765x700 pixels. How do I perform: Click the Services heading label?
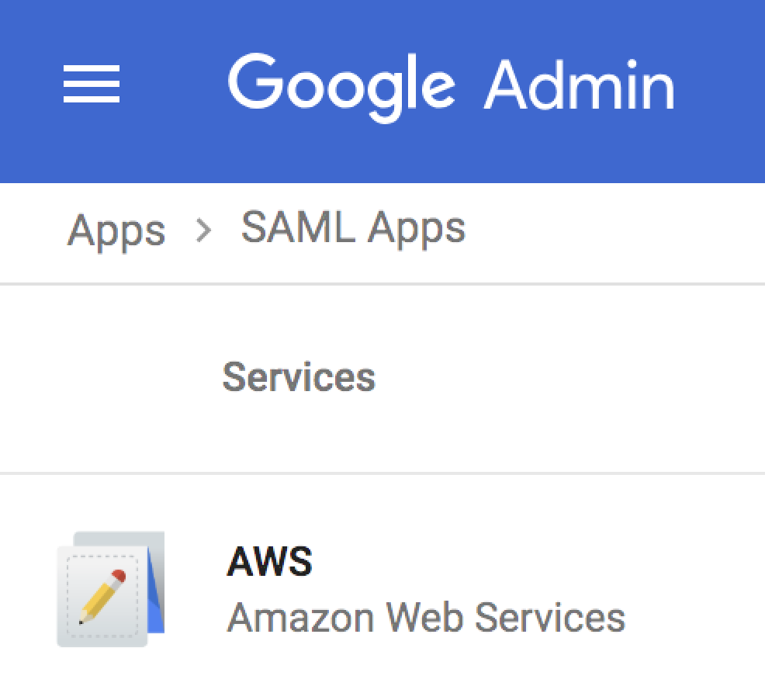pos(299,377)
